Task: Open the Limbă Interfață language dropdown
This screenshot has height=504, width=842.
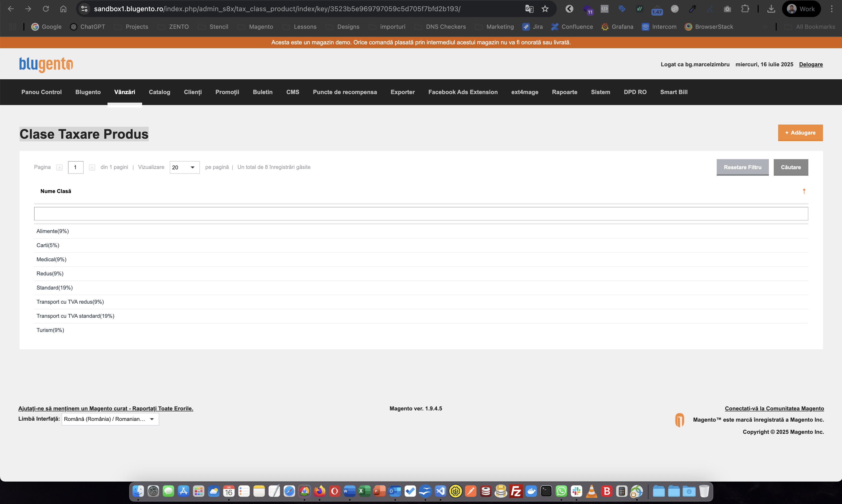Action: click(110, 419)
